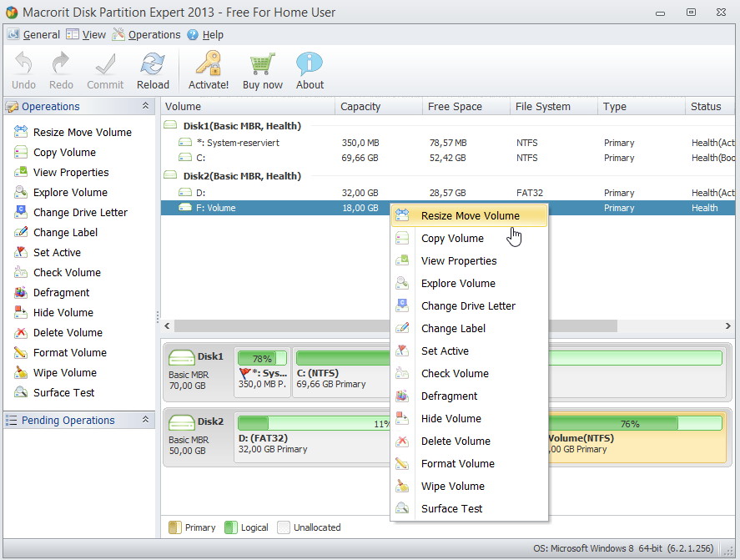
Task: Open View Properties in sidebar
Action: [62, 173]
